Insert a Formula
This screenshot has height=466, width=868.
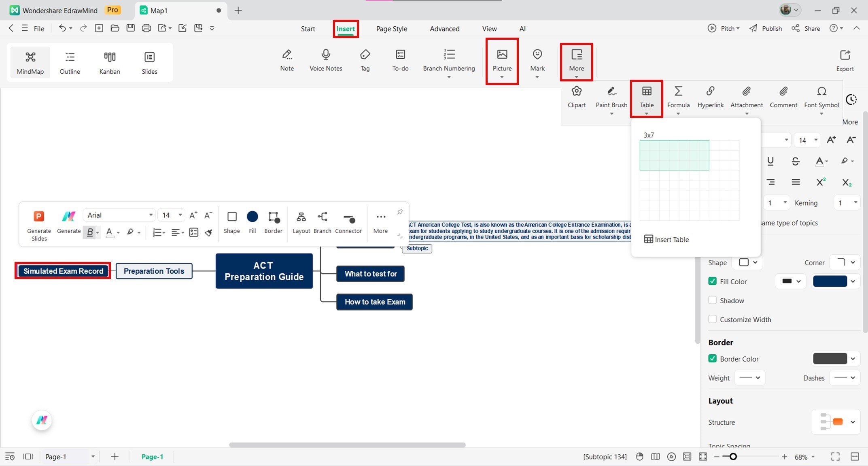678,100
